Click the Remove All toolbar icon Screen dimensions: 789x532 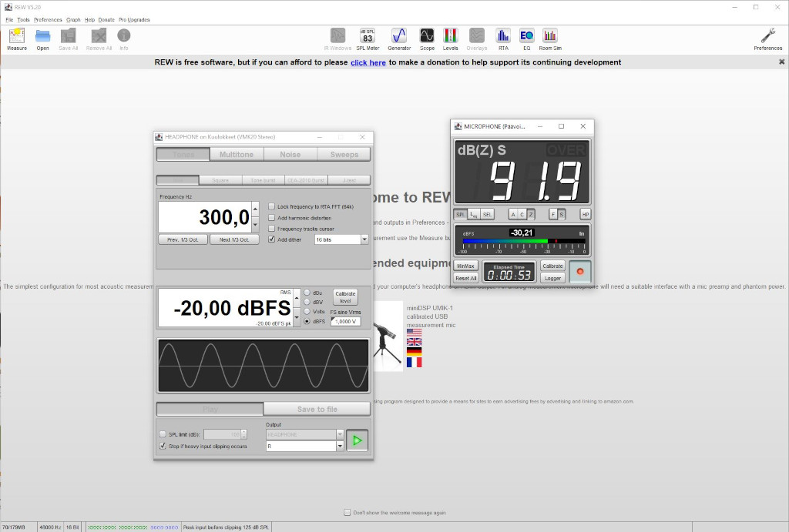tap(99, 39)
